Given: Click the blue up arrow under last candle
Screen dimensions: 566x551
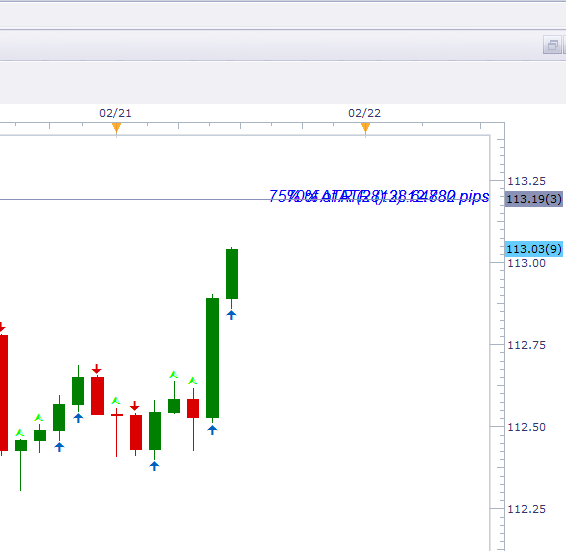Looking at the screenshot, I should point(231,315).
